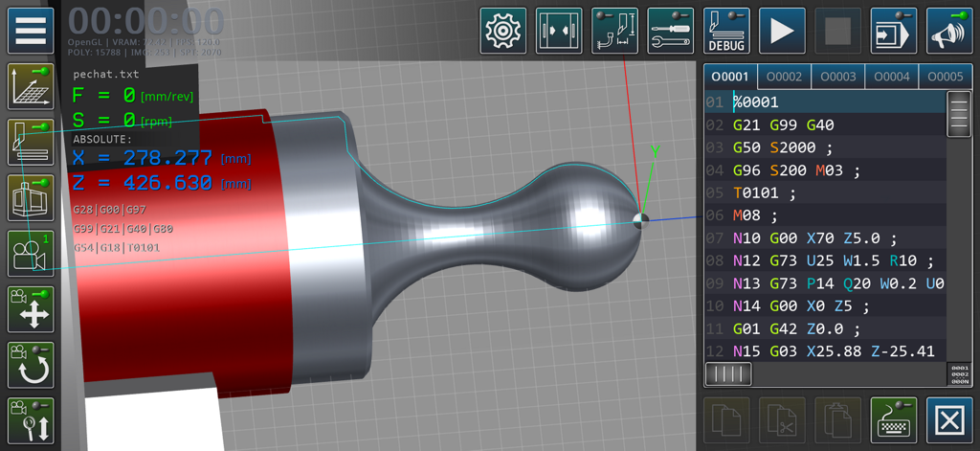The image size is (980, 451).
Task: Toggle DEBUG mode
Action: pyautogui.click(x=727, y=31)
